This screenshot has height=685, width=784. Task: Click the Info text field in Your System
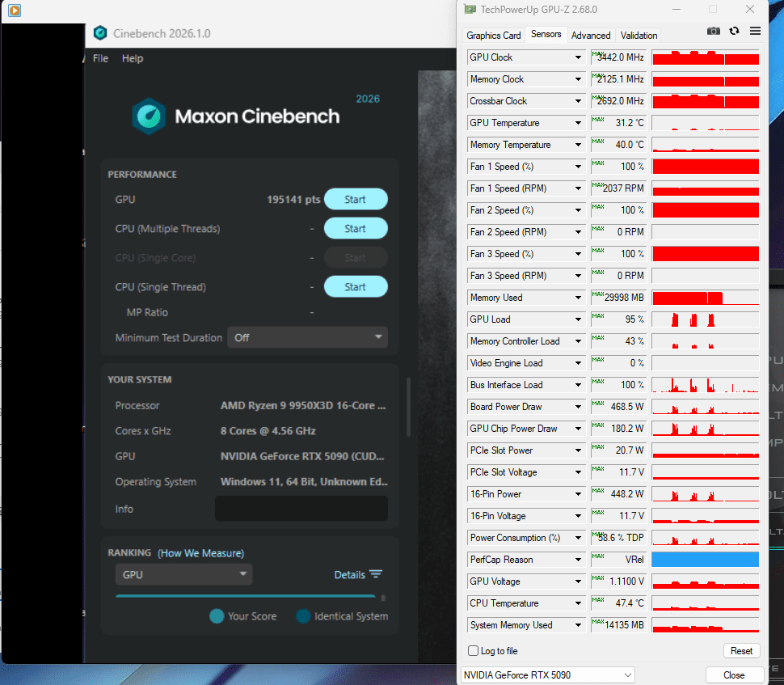coord(301,509)
